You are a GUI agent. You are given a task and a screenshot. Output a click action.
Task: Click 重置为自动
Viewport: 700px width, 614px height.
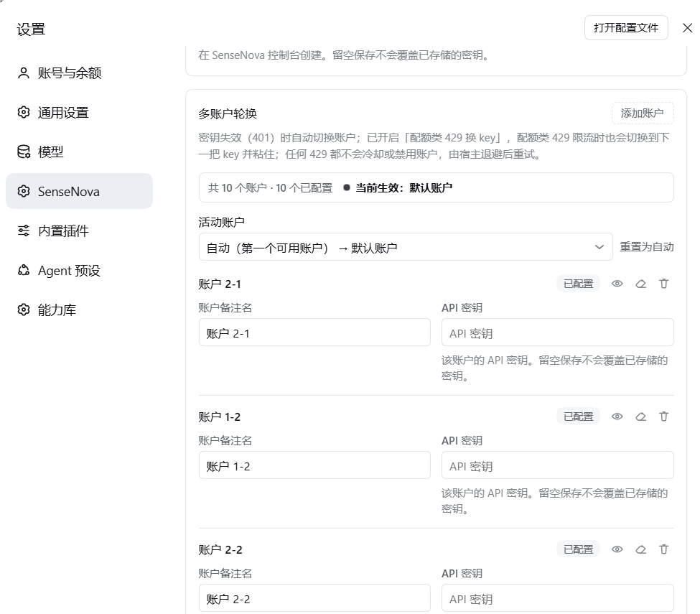[x=646, y=247]
